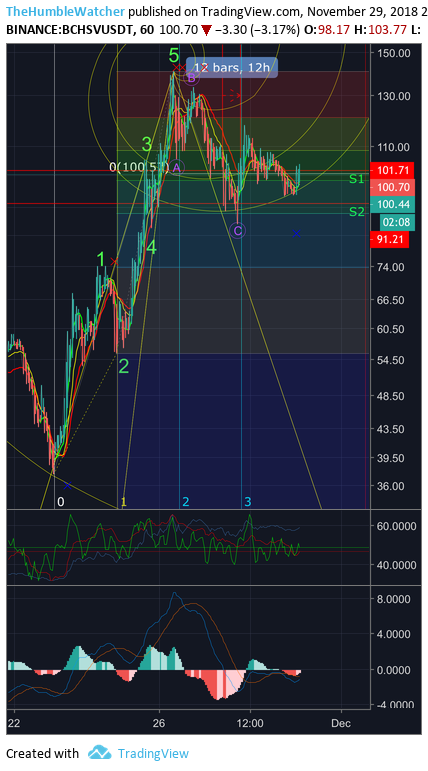Click the S1 support label
Viewport: 428px width, 771px height.
click(x=357, y=179)
